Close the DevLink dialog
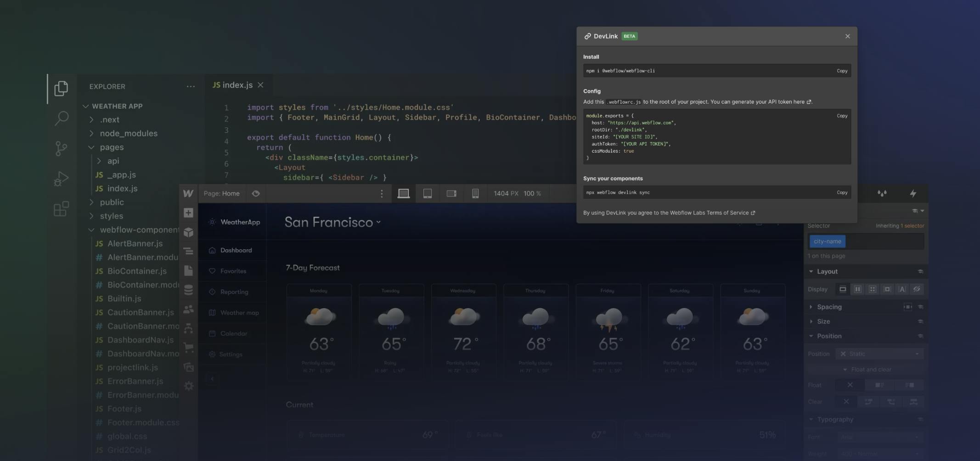 pyautogui.click(x=847, y=36)
